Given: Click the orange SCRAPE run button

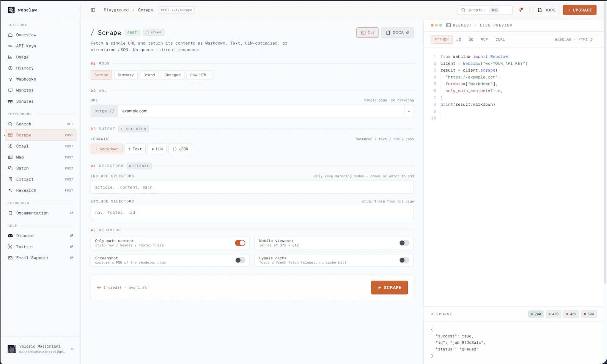Looking at the screenshot, I should click(389, 287).
